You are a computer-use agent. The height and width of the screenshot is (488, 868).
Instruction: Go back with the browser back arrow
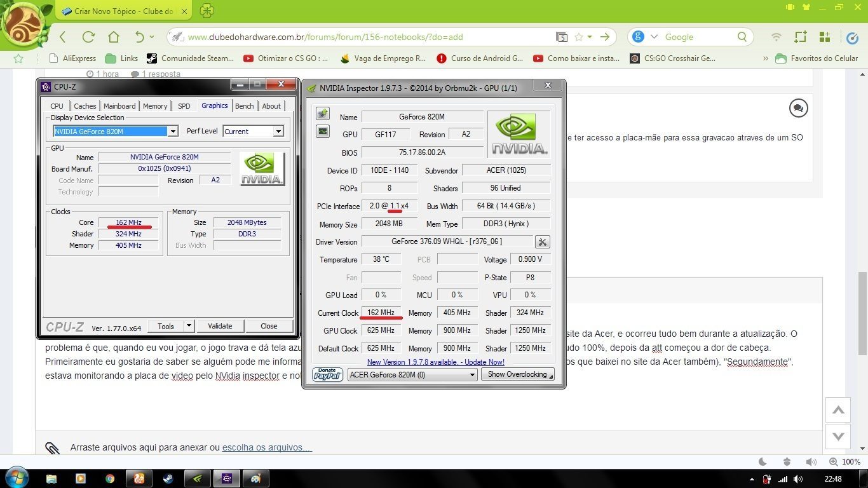tap(62, 37)
